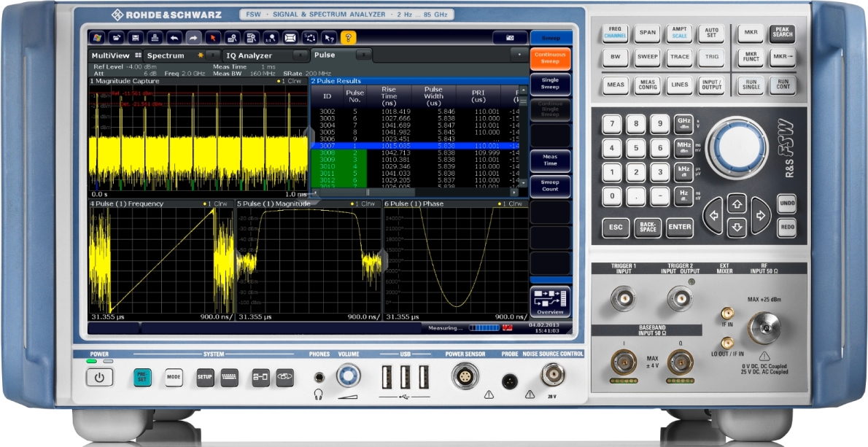Open the yellow help question mark icon
Viewport: 868px width, 447px height.
pyautogui.click(x=348, y=37)
